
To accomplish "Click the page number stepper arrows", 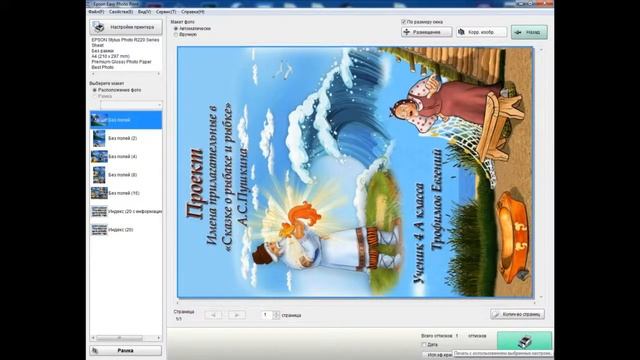I will [x=276, y=315].
